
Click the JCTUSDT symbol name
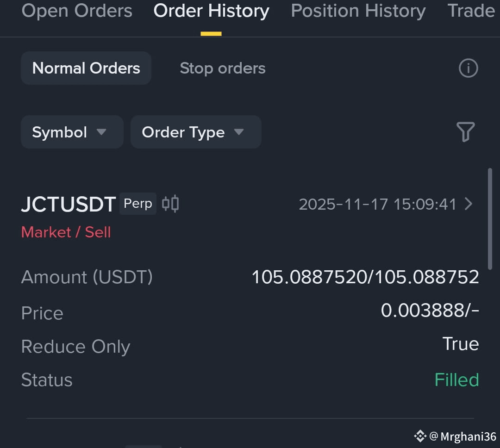pyautogui.click(x=69, y=204)
